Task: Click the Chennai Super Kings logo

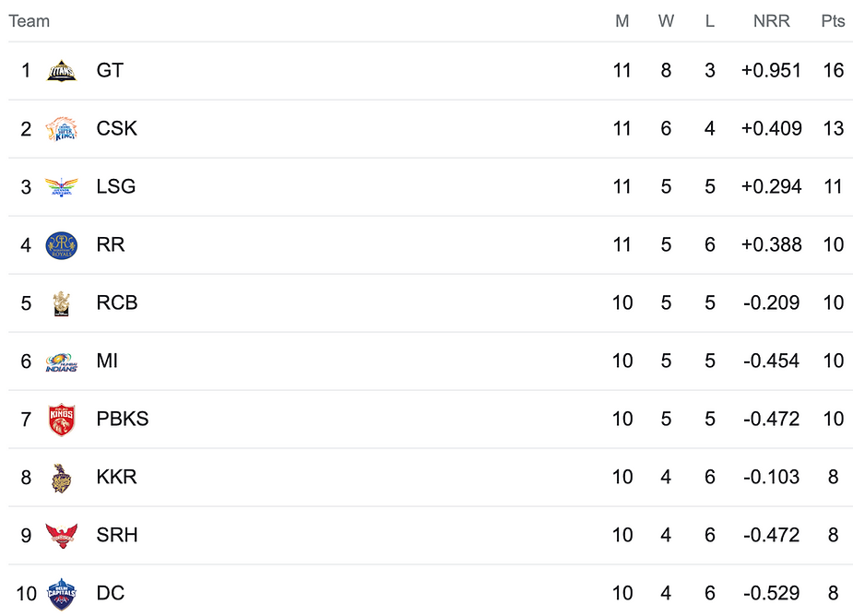Action: tap(62, 128)
